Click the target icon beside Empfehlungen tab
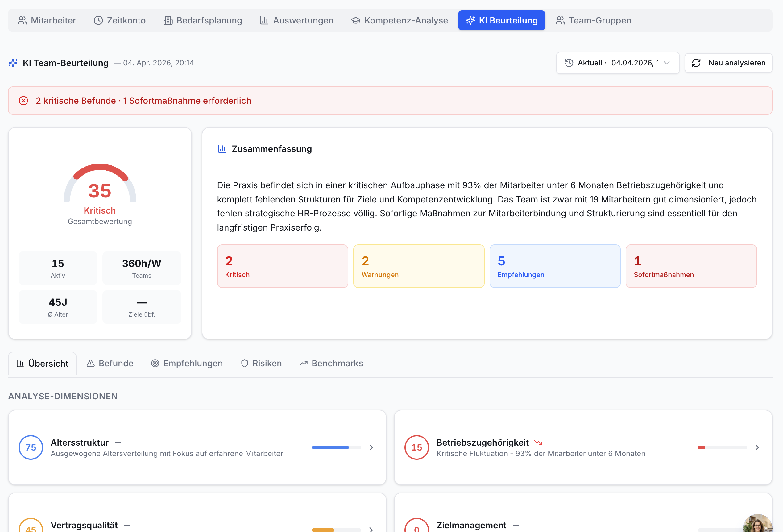783x532 pixels. point(155,363)
